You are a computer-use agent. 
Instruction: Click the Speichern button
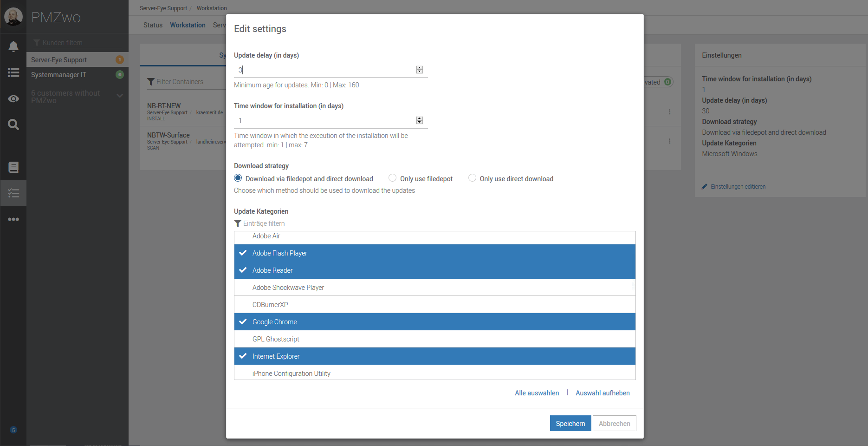tap(570, 423)
